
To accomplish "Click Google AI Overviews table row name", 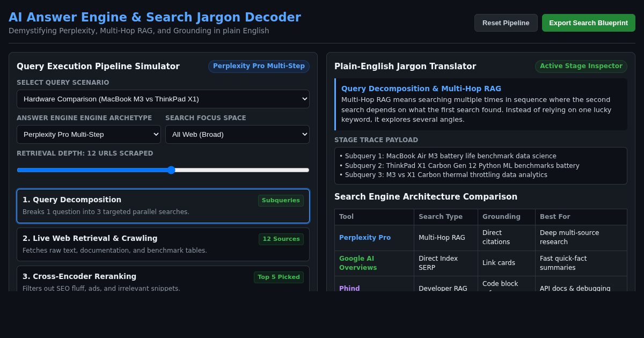I will click(x=358, y=263).
